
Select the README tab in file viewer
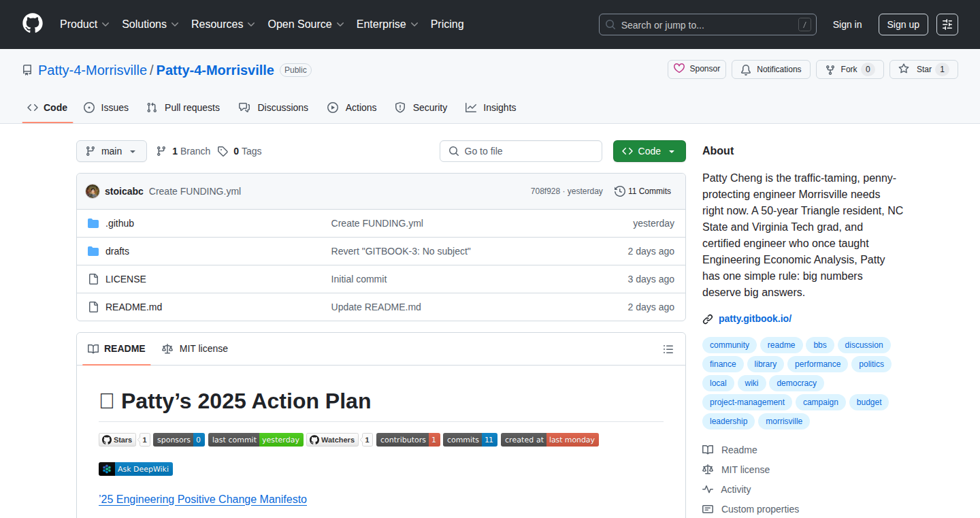click(x=116, y=349)
